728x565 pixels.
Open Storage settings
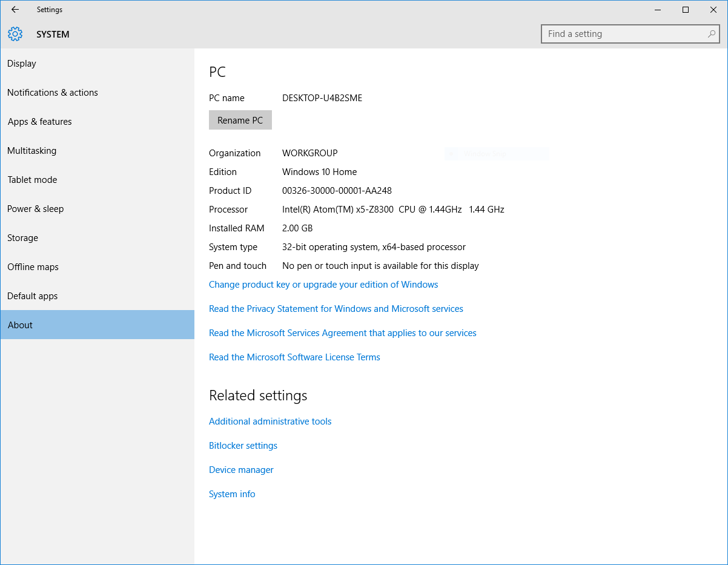97,238
